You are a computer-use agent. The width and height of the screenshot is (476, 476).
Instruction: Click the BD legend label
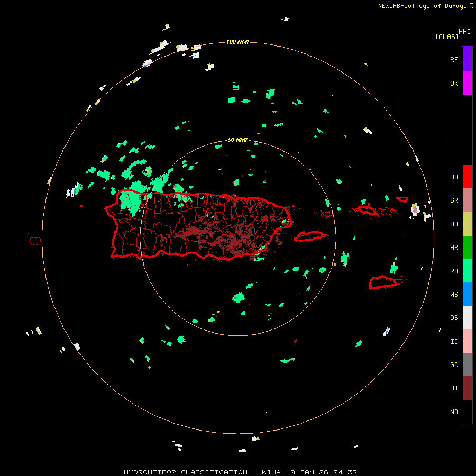(x=454, y=224)
